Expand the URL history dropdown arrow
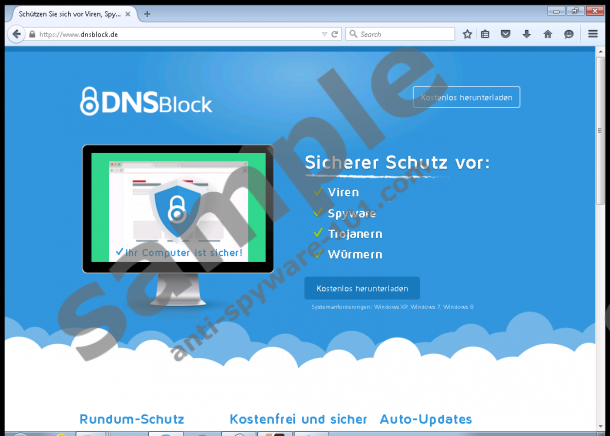Screen dimensions: 610x436 tap(324, 34)
